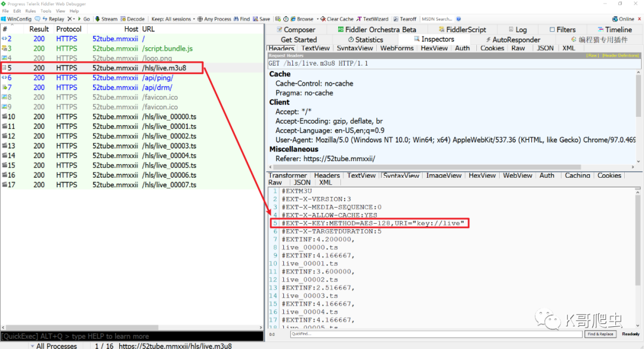Click the Replay toolbar icon
Screen dimensions: 644x349
pyautogui.click(x=45, y=19)
